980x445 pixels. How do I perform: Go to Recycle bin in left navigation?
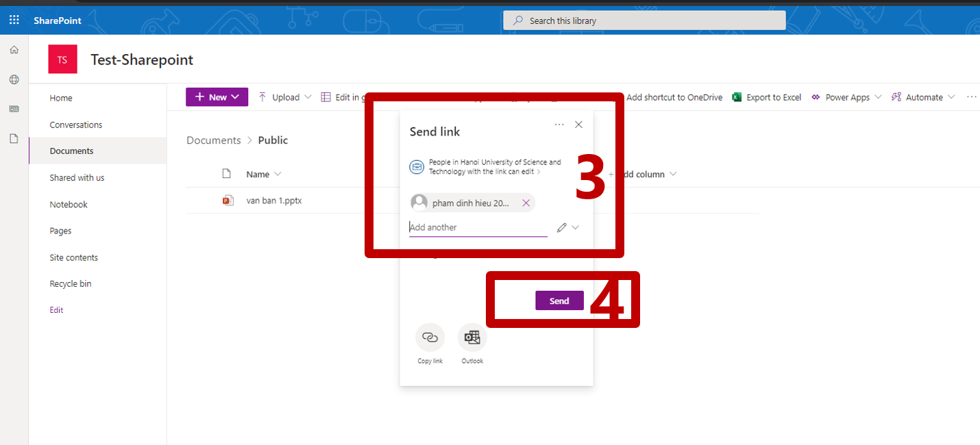tap(71, 283)
